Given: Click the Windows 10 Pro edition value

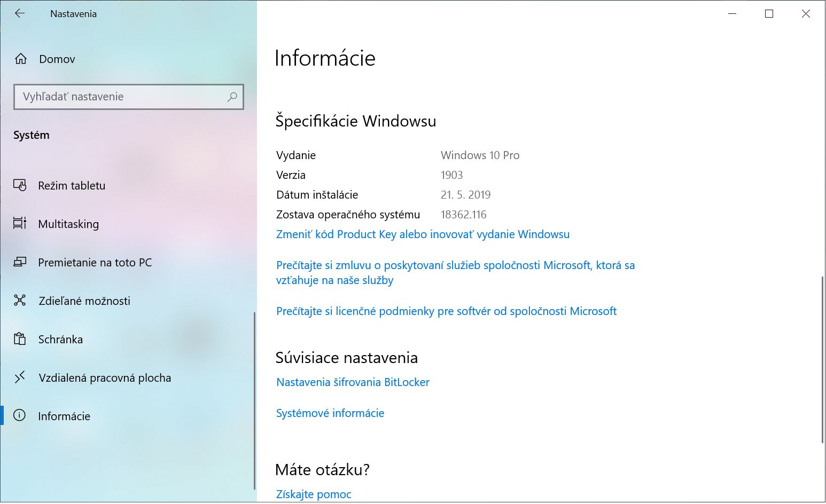Looking at the screenshot, I should [480, 155].
